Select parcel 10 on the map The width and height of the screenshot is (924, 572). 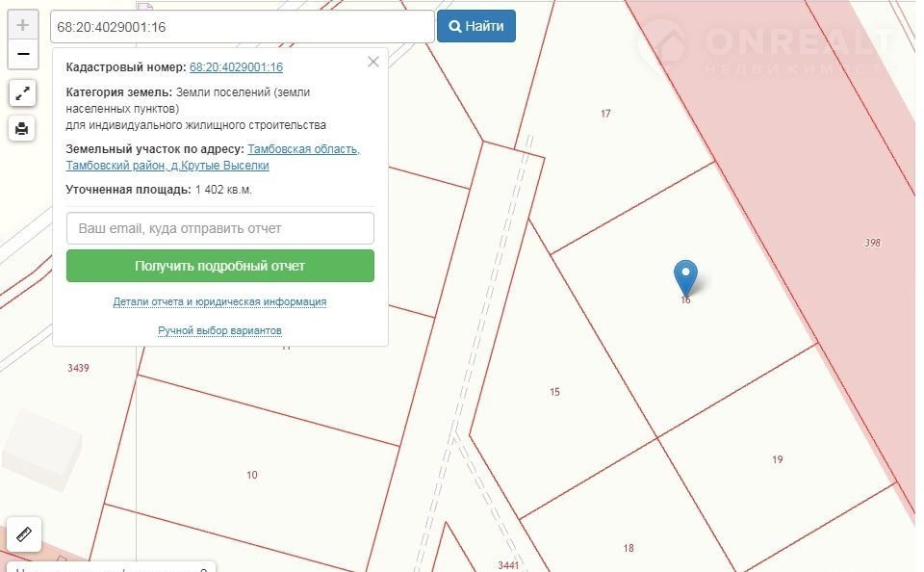coord(252,475)
